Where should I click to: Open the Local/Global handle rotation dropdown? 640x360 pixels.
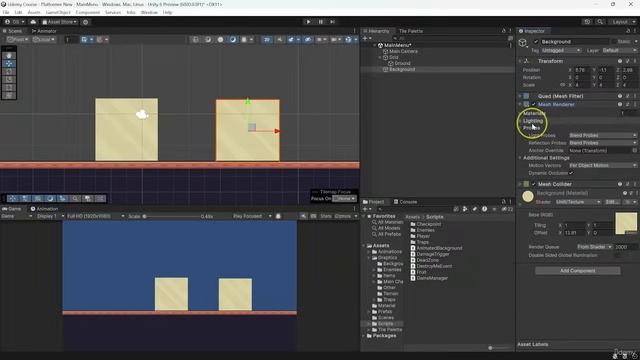coord(44,40)
